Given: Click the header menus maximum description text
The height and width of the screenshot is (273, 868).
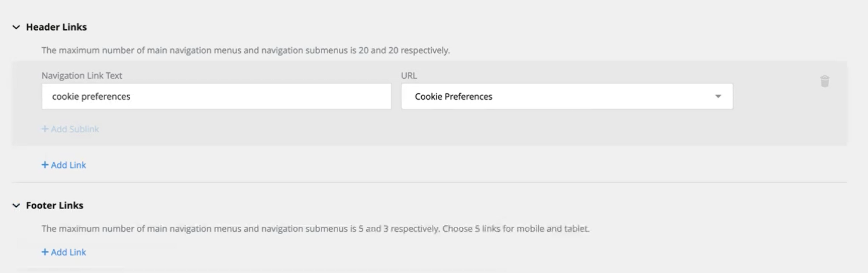Looking at the screenshot, I should (x=246, y=50).
